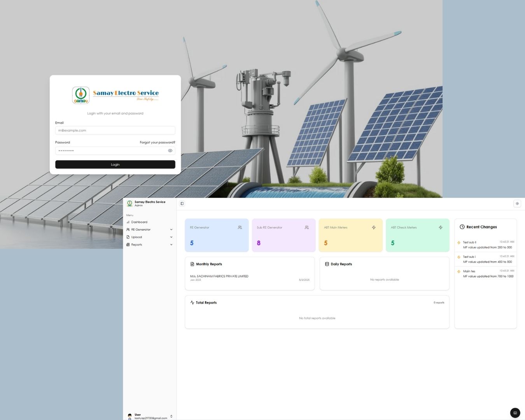
Task: Click the Daily Reports database icon
Action: coord(327,264)
